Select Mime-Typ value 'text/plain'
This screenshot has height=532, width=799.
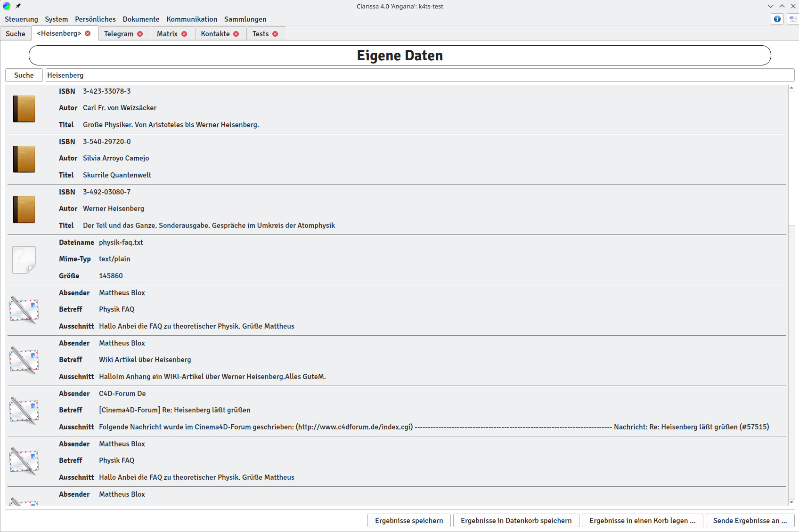coord(114,259)
